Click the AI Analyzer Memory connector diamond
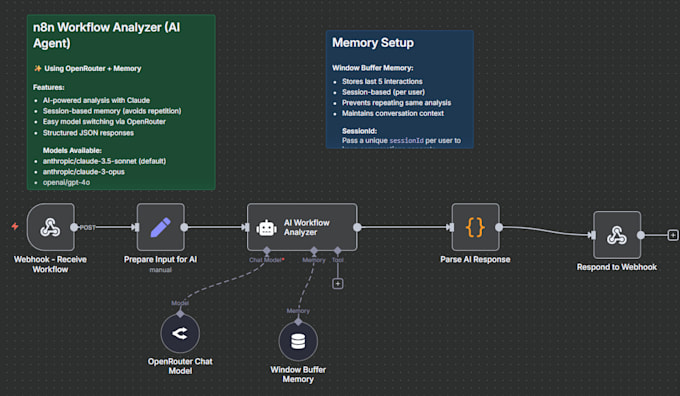This screenshot has width=680, height=396. (314, 251)
